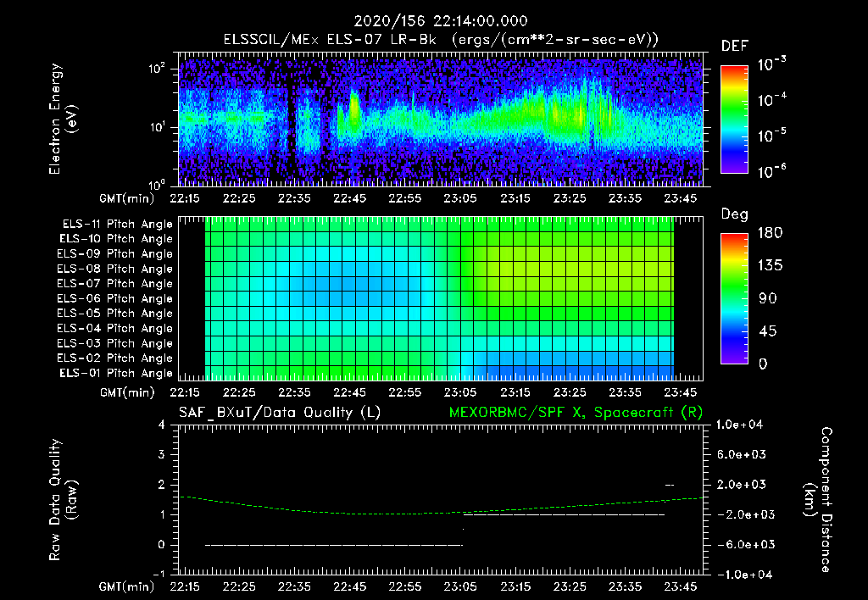Click the 1.0e+04 right axis value
Viewport: 868px width, 600px height.
739,425
